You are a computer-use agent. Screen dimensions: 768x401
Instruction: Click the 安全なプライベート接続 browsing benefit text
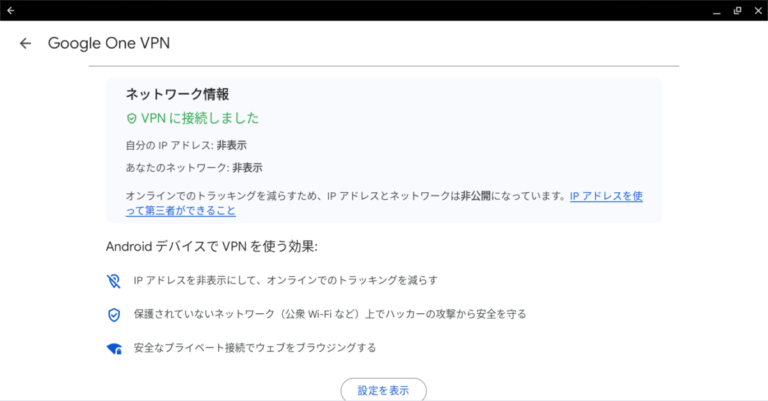[x=255, y=348]
